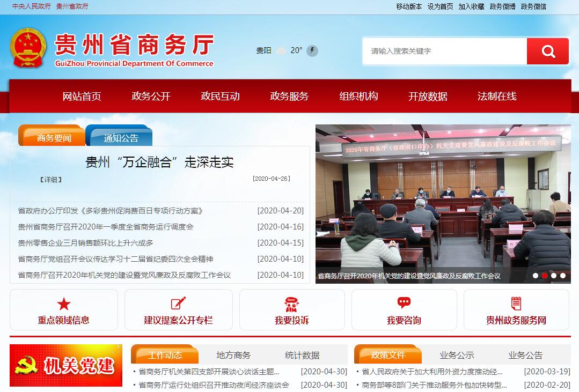Switch to the 通知公告 tab
The height and width of the screenshot is (392, 579).
pyautogui.click(x=121, y=138)
